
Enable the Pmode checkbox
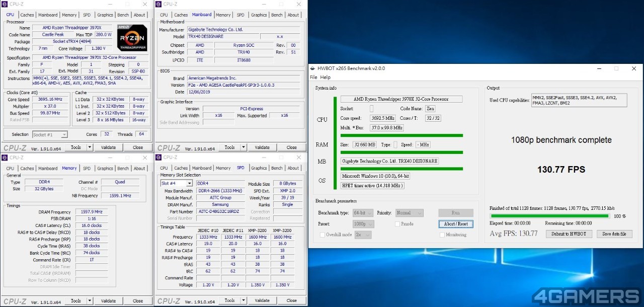(x=397, y=224)
